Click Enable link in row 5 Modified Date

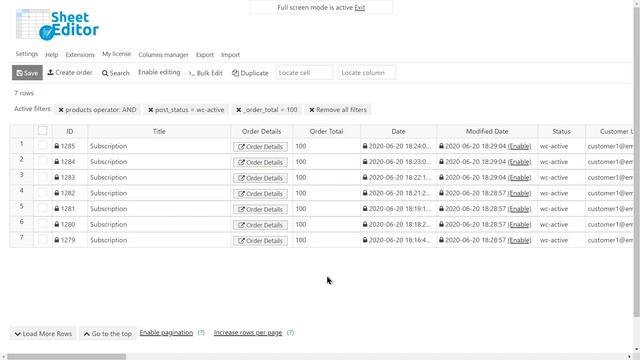pyautogui.click(x=519, y=209)
